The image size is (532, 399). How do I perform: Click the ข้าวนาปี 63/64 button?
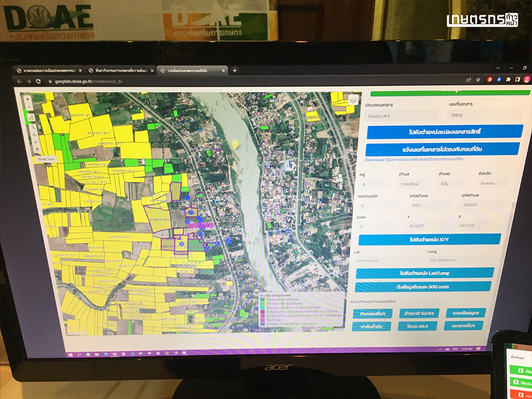419,313
